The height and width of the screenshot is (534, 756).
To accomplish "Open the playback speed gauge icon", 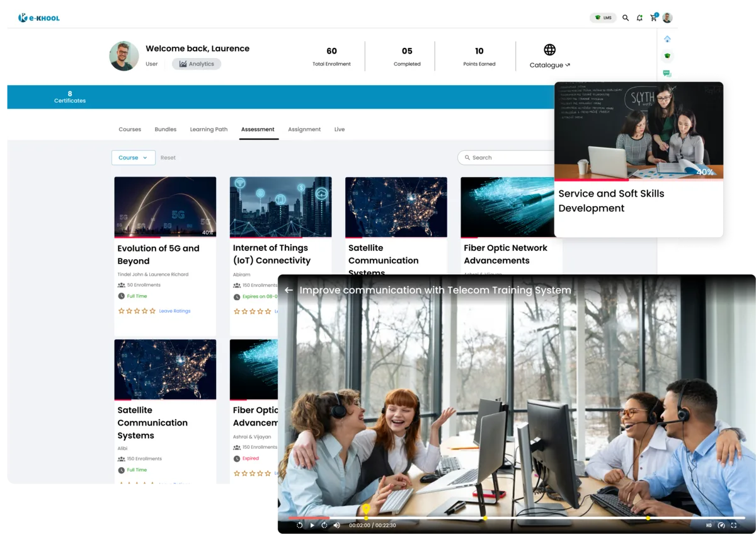I will (x=721, y=525).
